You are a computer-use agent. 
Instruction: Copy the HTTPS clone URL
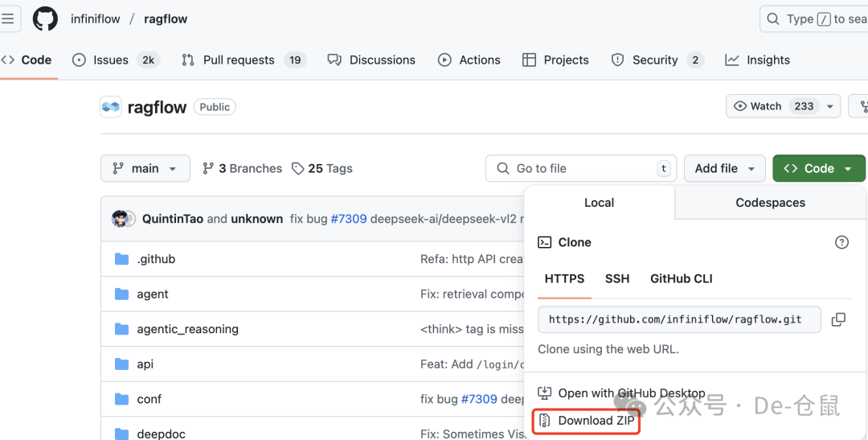tap(838, 319)
